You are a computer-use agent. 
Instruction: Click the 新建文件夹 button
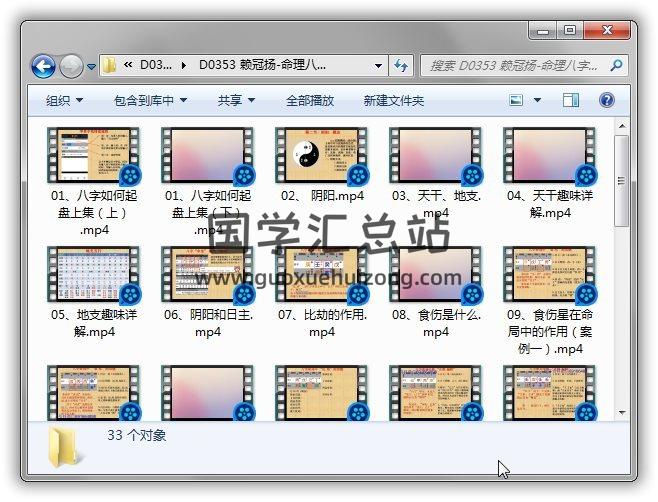point(393,100)
